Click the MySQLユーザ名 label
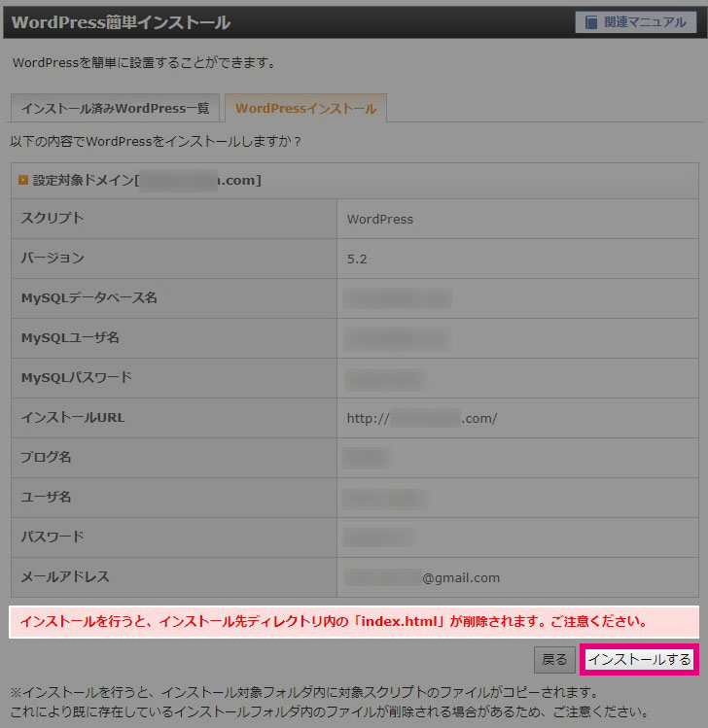Viewport: 708px width, 728px height. tap(70, 337)
